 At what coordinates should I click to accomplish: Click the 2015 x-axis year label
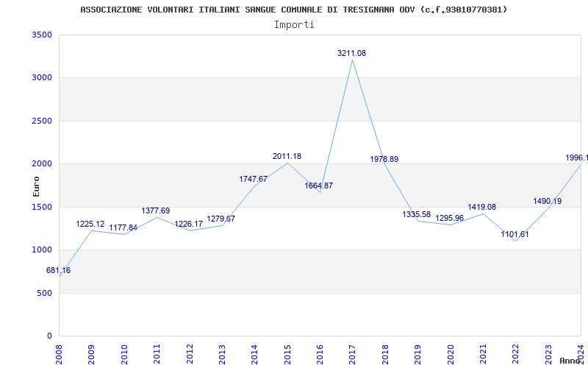tap(287, 354)
